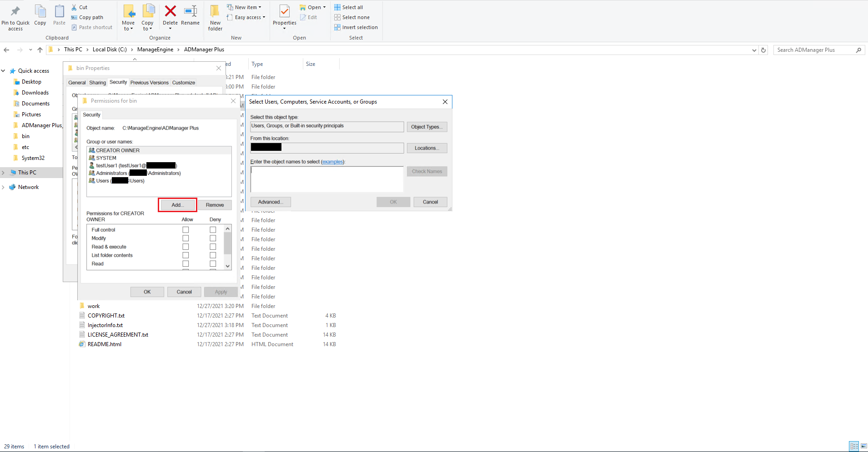Check Allow for Read & execute
This screenshot has height=452, width=868.
(x=186, y=247)
